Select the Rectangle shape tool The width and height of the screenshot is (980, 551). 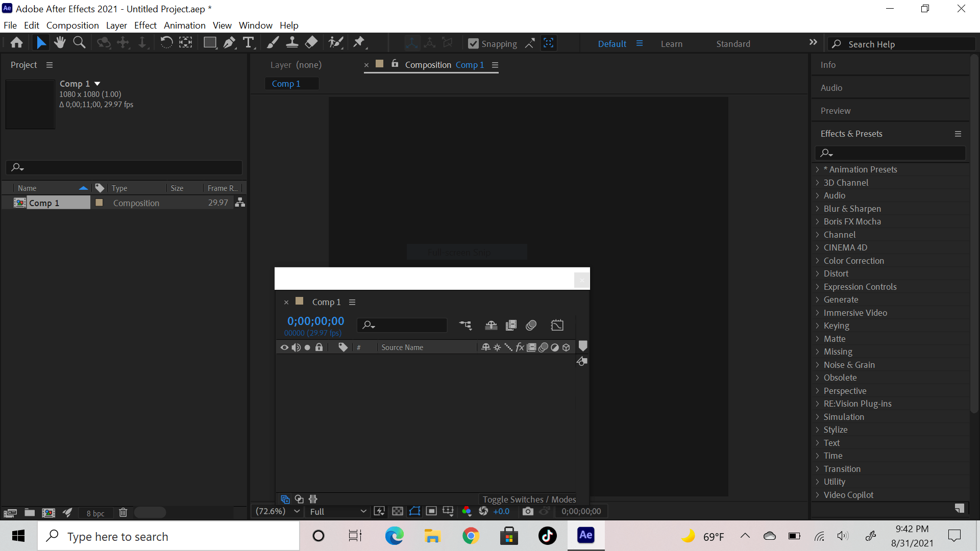210,43
